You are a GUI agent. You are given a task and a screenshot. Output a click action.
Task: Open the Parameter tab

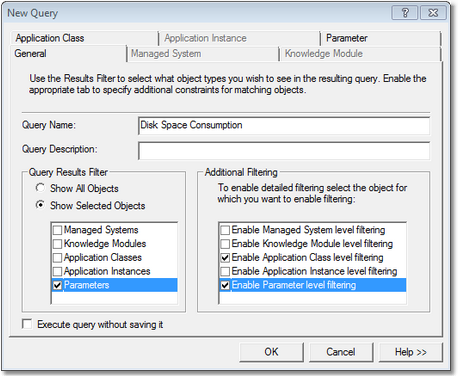[347, 38]
